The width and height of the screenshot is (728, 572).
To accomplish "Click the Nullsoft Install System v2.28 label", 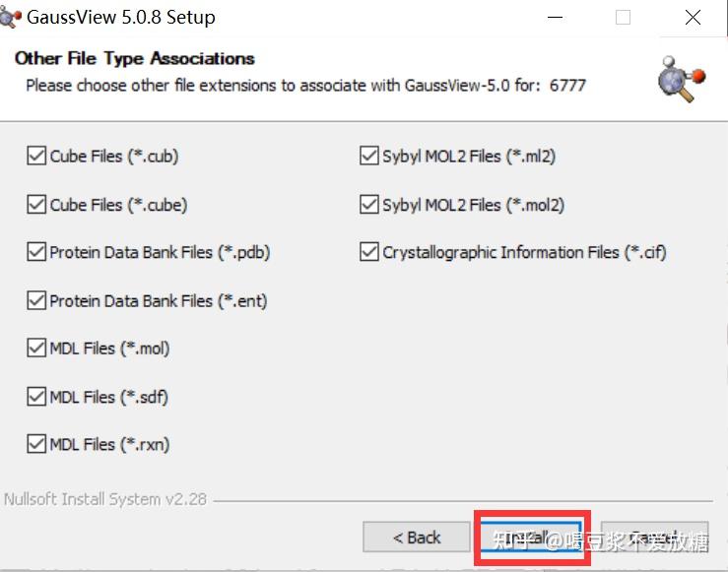I will tap(105, 499).
